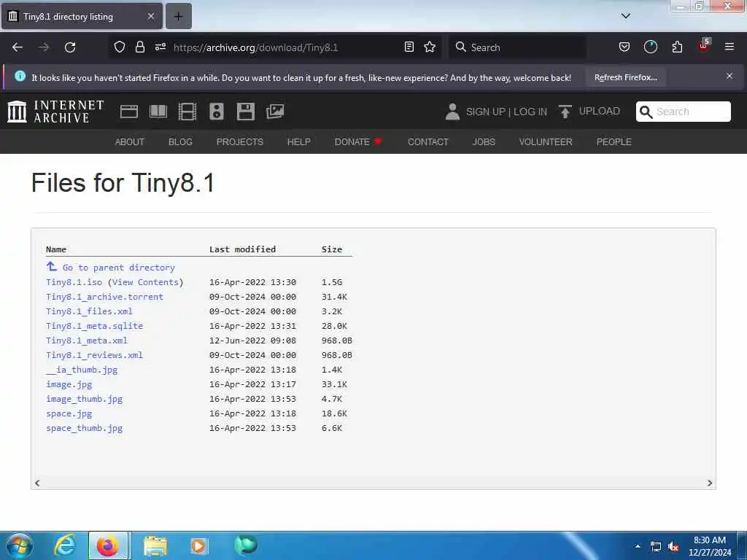Viewport: 747px width, 560px height.
Task: Close the Tiny8.1 directory listing tab
Action: tap(151, 16)
